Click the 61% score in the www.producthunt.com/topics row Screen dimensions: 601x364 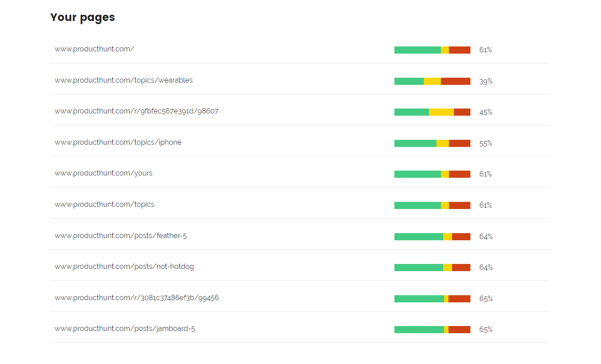(x=486, y=205)
